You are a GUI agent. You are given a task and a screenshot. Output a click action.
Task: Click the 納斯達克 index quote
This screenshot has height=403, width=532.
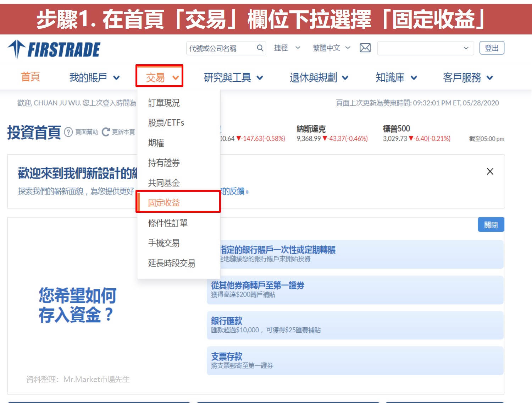[332, 134]
